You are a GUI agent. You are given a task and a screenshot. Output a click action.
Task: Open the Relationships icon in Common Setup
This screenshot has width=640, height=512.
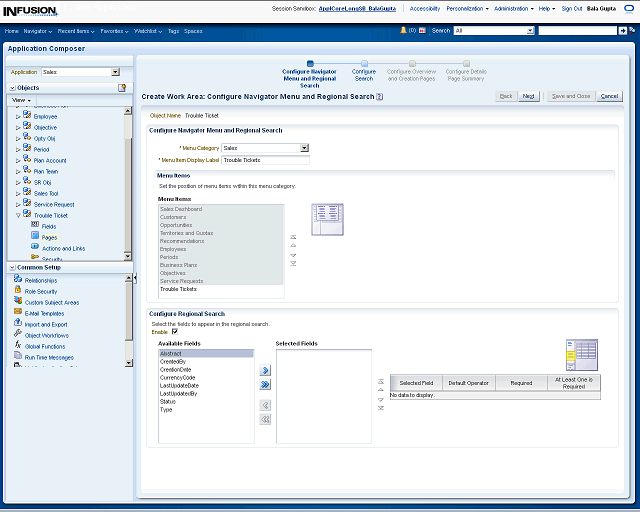(18, 280)
